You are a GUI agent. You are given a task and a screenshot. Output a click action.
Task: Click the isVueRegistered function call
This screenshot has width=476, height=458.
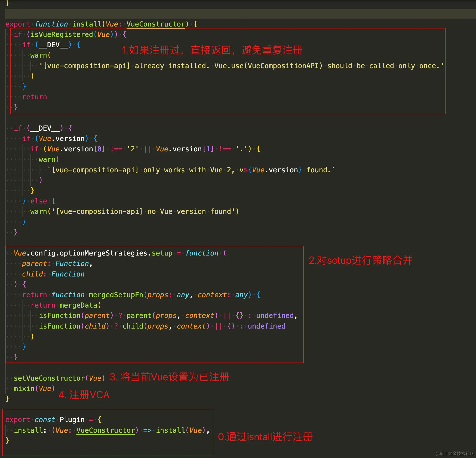point(61,34)
